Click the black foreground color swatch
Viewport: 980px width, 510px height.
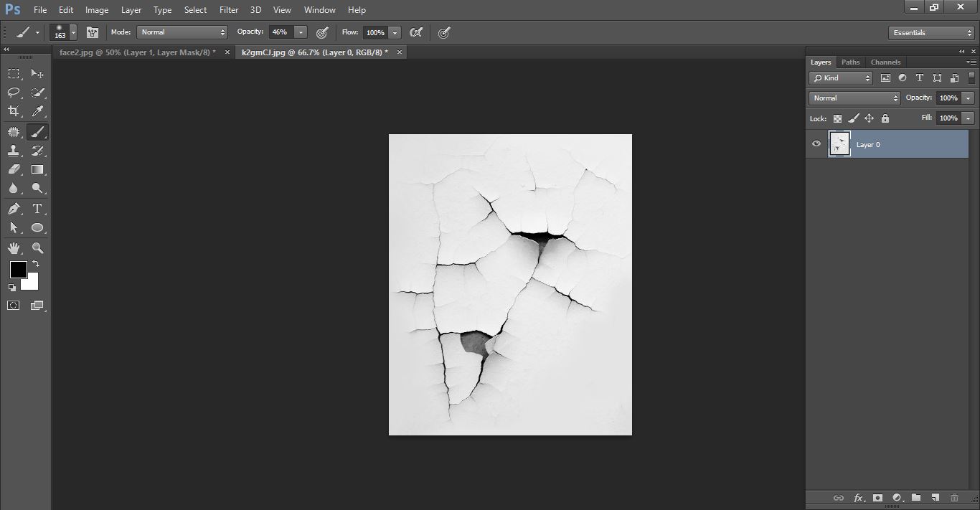[18, 270]
